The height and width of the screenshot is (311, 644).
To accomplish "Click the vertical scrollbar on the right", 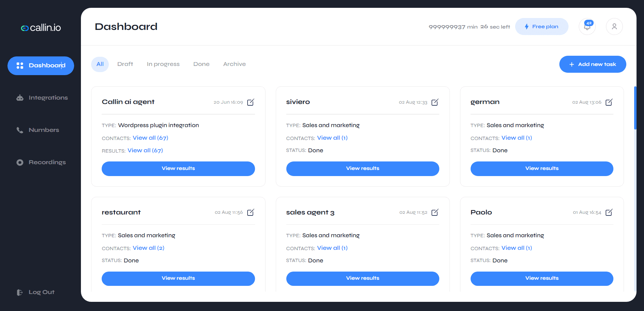I will pos(635,108).
